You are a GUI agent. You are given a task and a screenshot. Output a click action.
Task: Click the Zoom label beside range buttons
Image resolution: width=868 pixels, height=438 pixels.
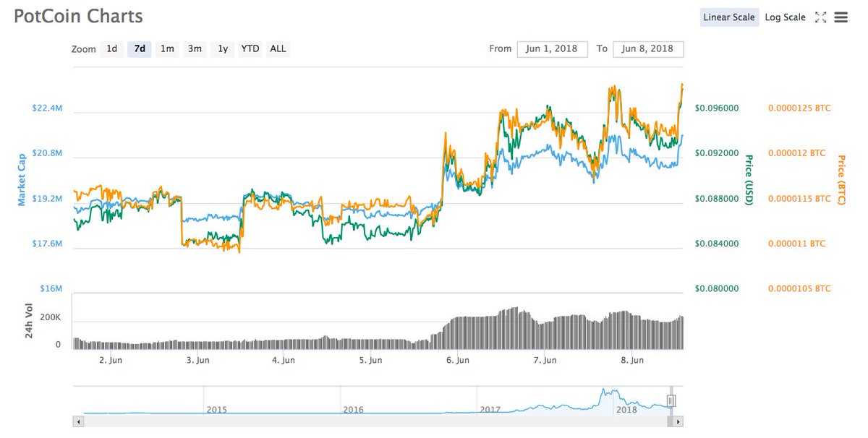(x=84, y=50)
